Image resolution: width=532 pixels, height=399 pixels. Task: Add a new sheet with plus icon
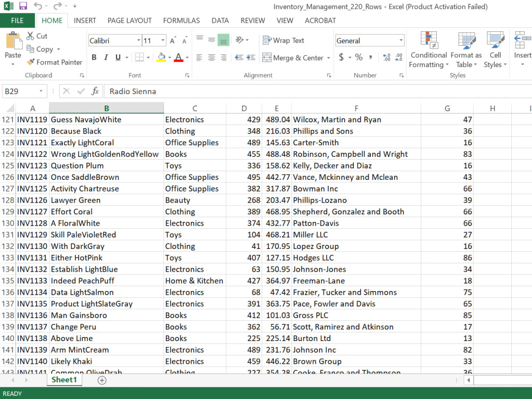[x=102, y=380]
